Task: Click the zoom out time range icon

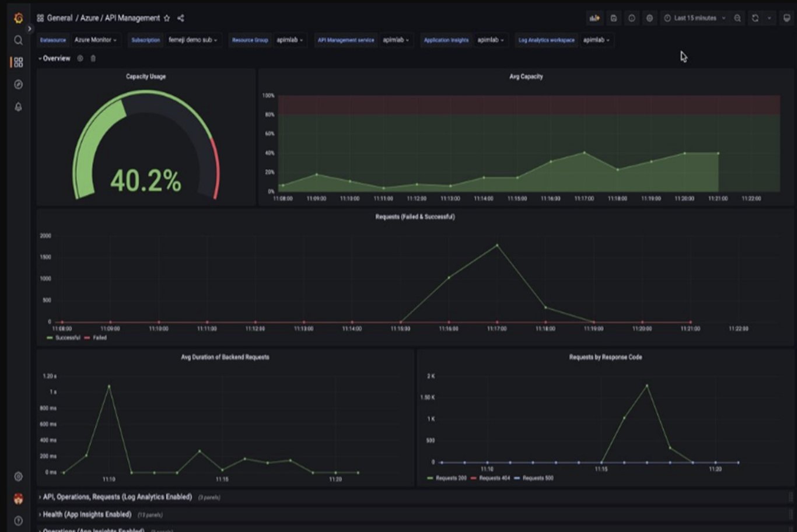Action: [737, 18]
